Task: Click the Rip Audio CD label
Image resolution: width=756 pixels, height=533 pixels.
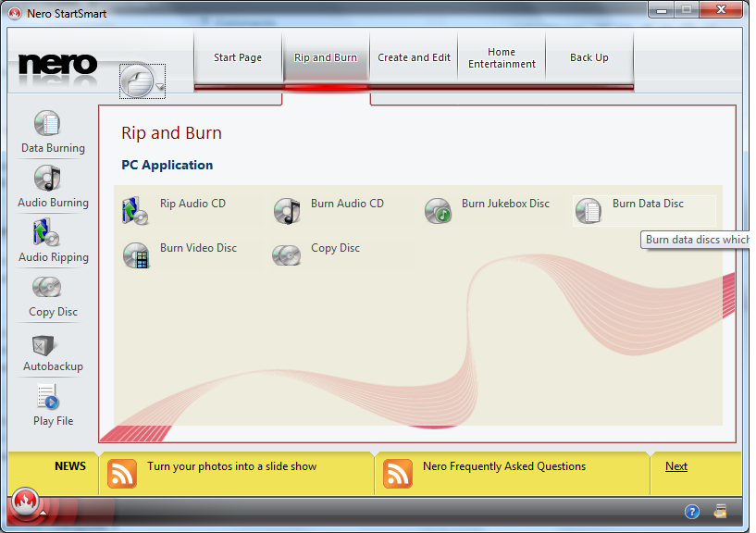Action: tap(192, 204)
